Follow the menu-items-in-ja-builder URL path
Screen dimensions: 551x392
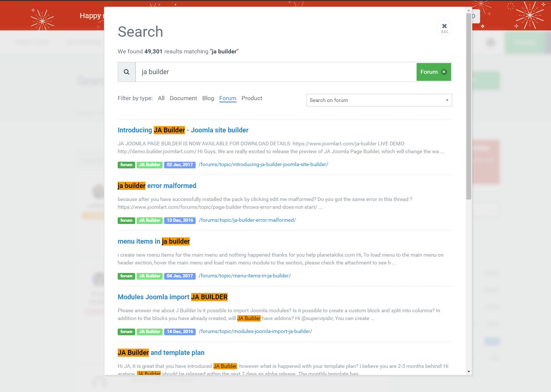(245, 276)
